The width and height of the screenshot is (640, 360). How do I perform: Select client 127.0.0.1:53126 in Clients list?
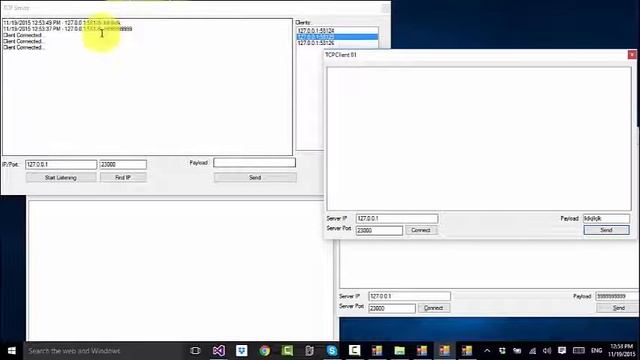(337, 43)
